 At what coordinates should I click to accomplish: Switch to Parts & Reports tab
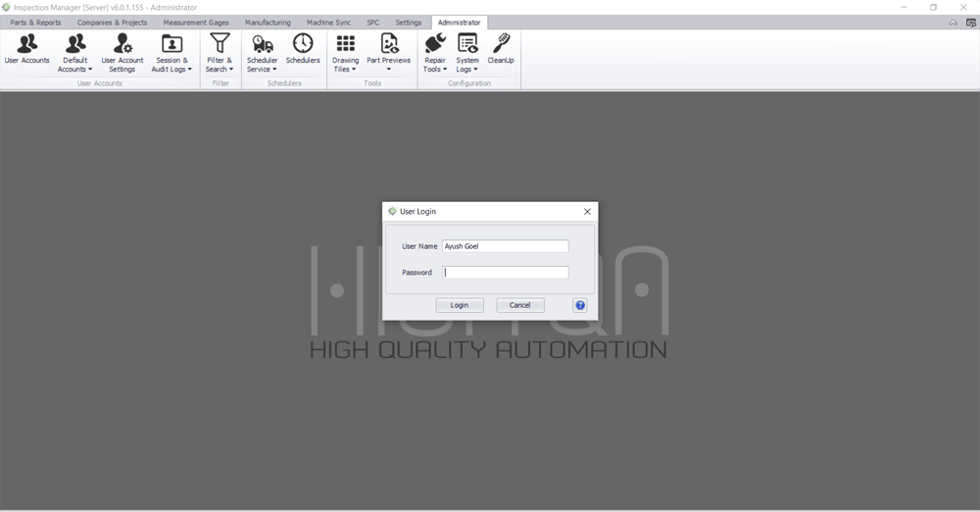tap(35, 23)
